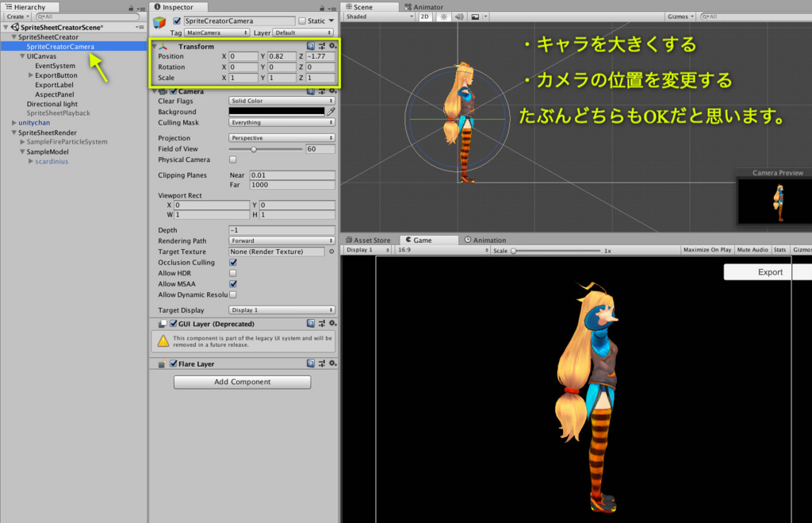Open the Shaded draw mode dropdown
Viewport: 812px width, 523px height.
click(379, 17)
